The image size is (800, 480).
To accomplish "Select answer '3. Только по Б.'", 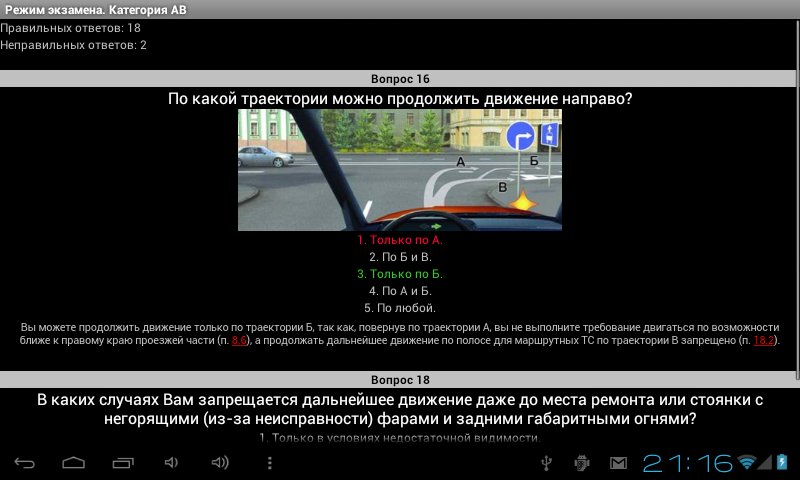I will pyautogui.click(x=400, y=274).
